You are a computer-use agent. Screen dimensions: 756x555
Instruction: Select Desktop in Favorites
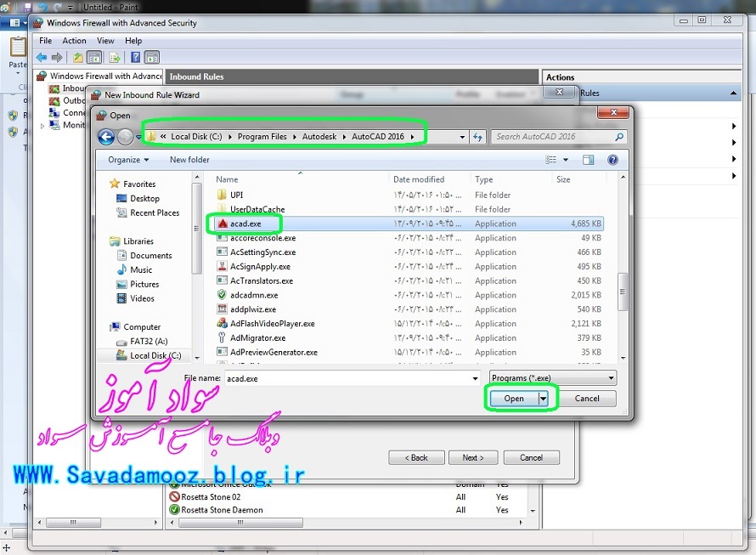[144, 198]
